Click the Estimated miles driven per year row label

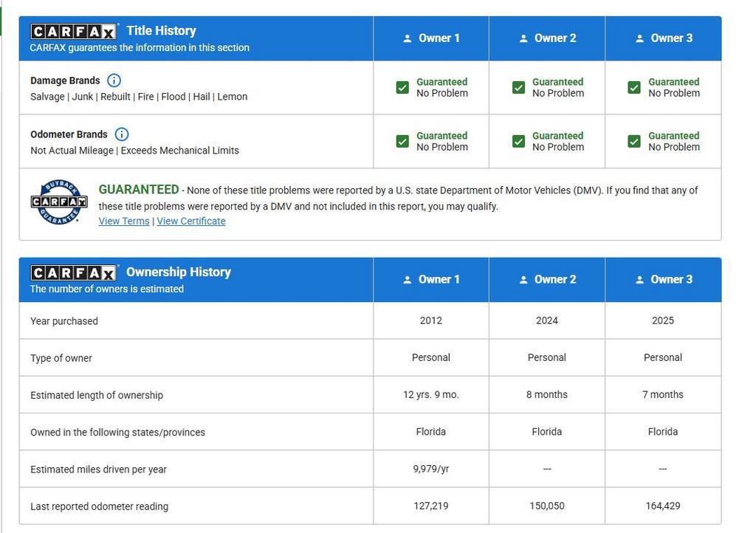pyautogui.click(x=98, y=470)
